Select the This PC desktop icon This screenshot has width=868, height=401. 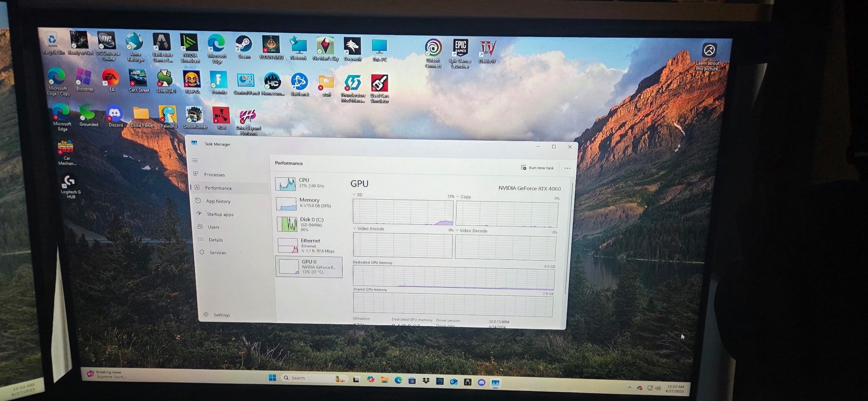(379, 50)
